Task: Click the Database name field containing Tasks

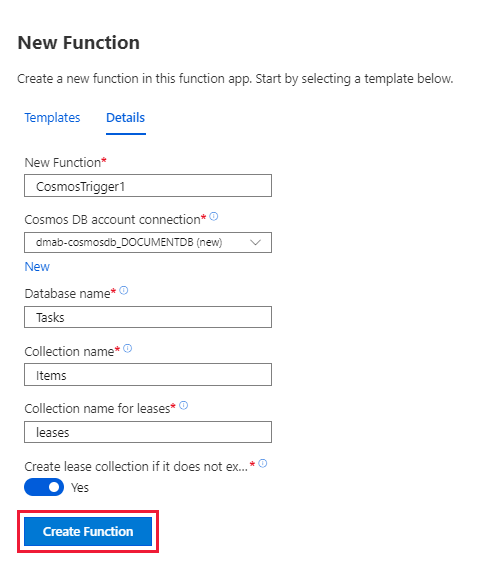Action: pos(148,317)
